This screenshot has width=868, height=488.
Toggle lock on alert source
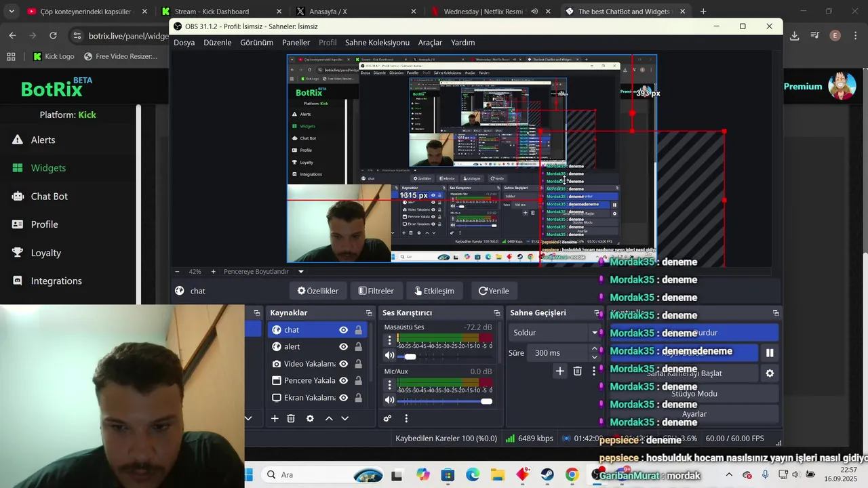coord(358,346)
